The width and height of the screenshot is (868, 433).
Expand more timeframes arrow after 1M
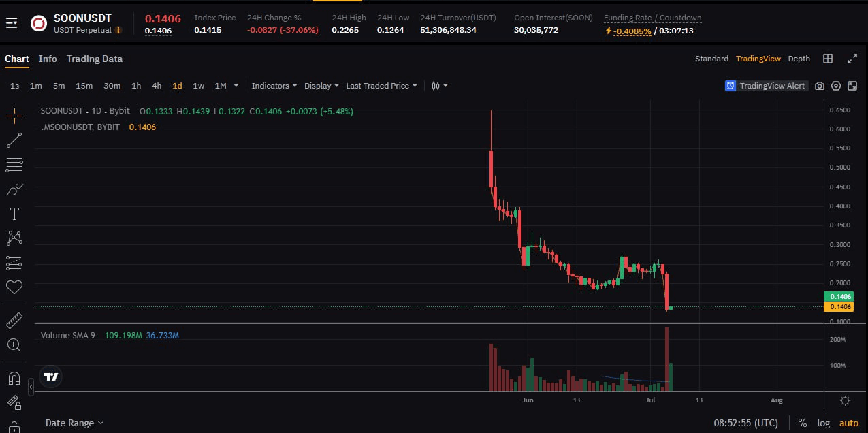tap(236, 86)
